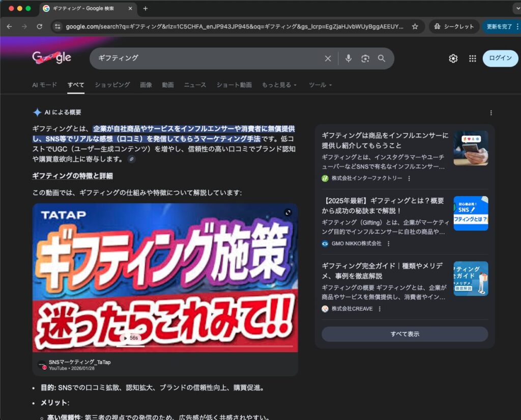Click the voice search microphone icon
The width and height of the screenshot is (521, 420).
pos(349,59)
